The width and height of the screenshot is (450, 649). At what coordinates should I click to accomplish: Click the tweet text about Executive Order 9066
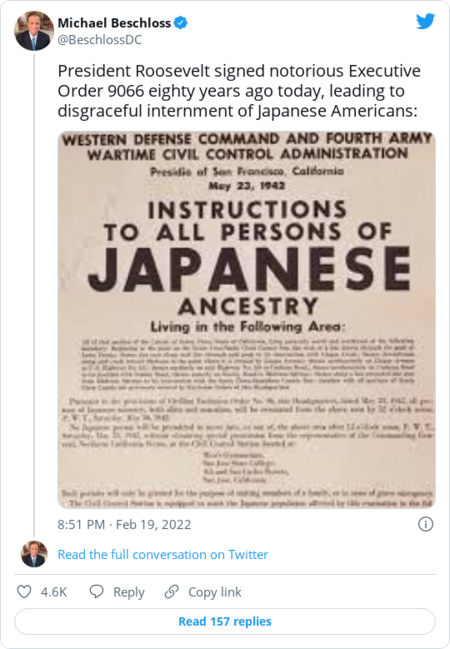click(239, 91)
